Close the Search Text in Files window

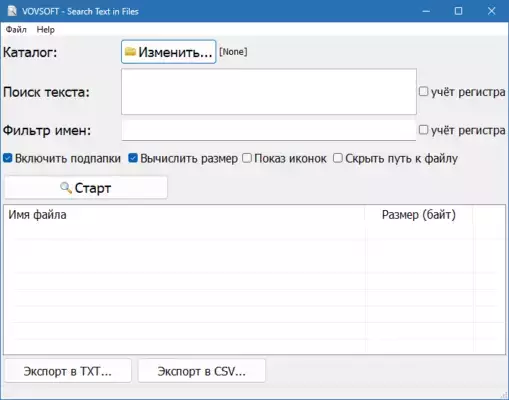pyautogui.click(x=491, y=11)
